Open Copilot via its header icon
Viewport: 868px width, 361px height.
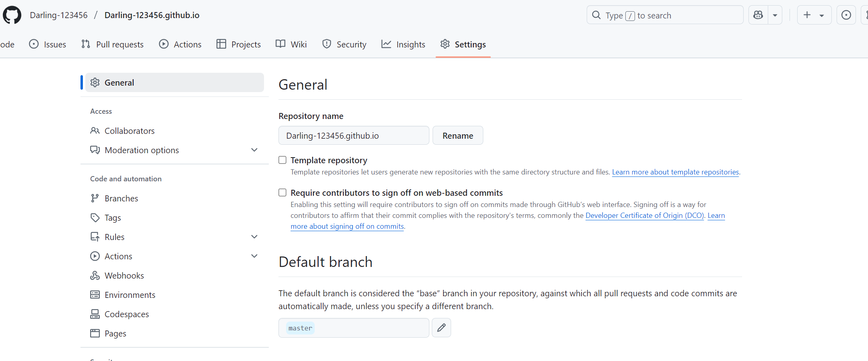[758, 15]
